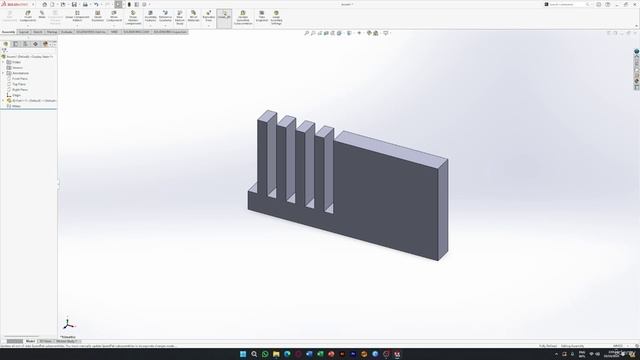Viewport: 640px width, 360px height.
Task: Switch to the DisplayManager panel tab
Action: pos(45,44)
